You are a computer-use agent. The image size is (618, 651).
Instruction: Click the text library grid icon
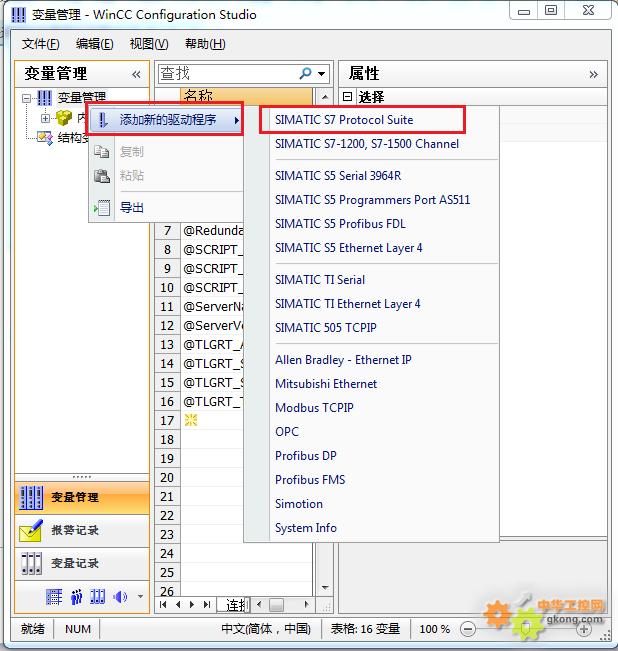54,597
